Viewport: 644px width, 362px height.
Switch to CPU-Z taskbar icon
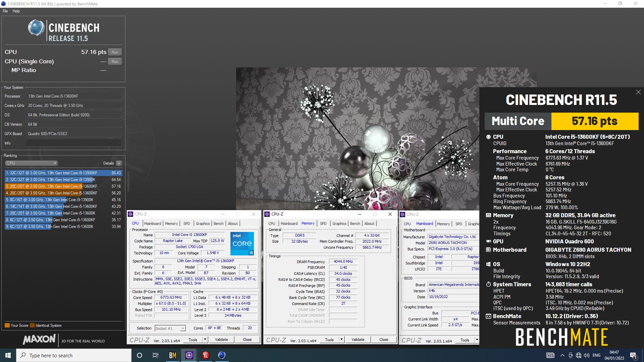click(x=189, y=355)
